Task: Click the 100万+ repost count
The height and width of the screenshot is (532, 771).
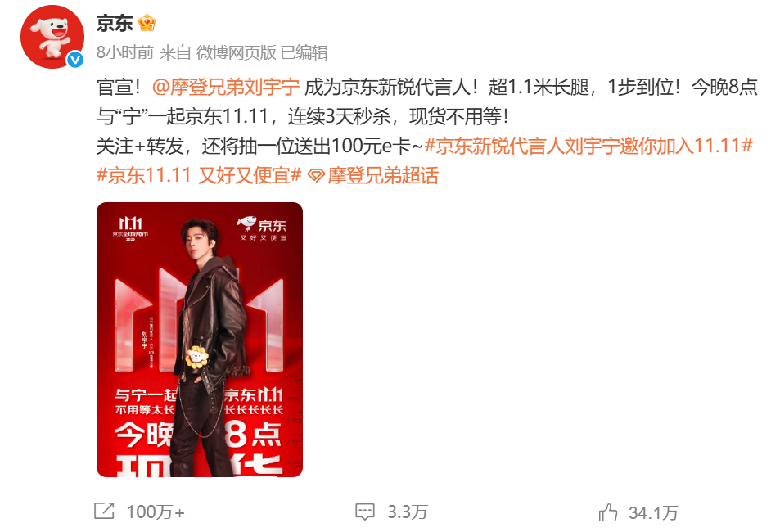Action: pyautogui.click(x=156, y=512)
